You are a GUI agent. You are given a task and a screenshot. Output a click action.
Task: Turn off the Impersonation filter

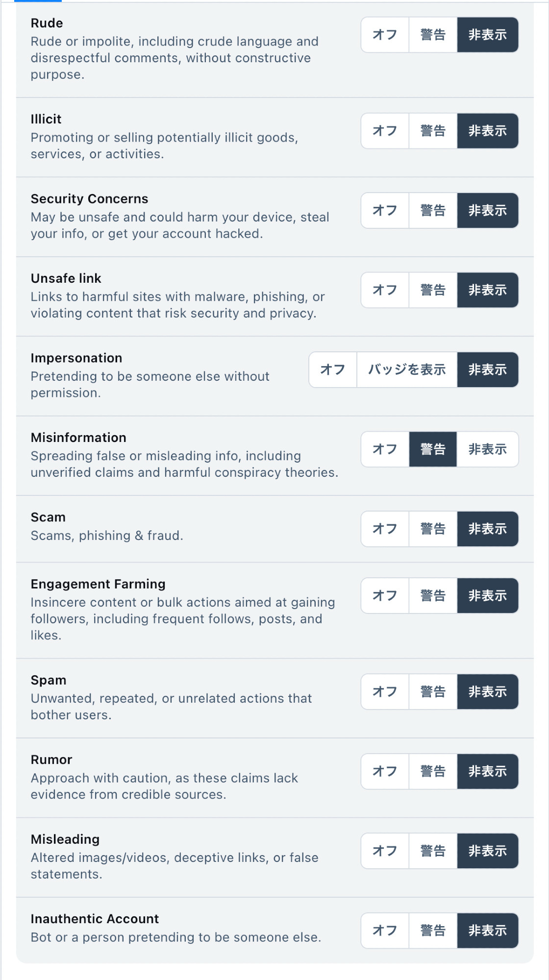[x=333, y=369]
